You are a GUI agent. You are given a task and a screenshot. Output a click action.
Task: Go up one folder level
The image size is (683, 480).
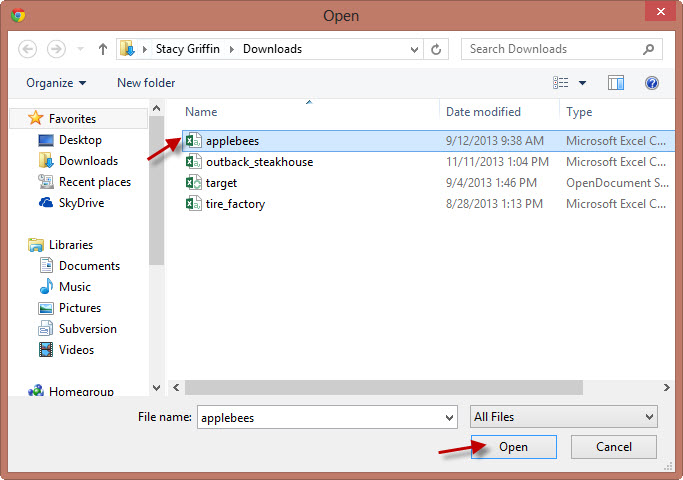[x=103, y=49]
